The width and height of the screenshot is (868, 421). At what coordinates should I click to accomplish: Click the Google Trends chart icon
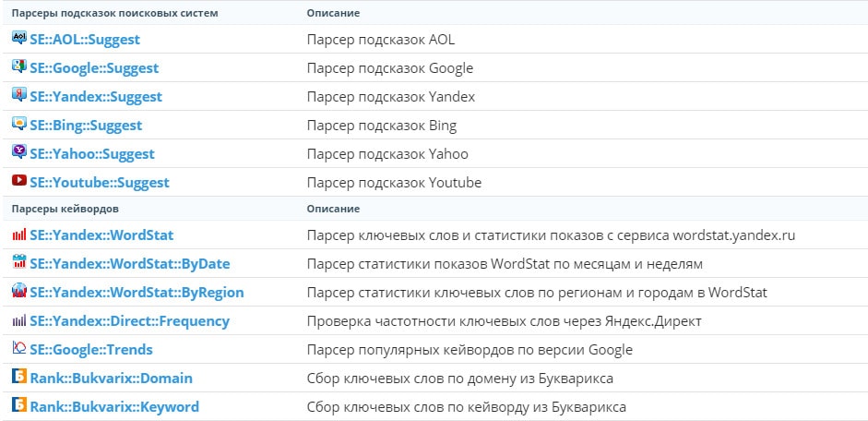tap(18, 348)
